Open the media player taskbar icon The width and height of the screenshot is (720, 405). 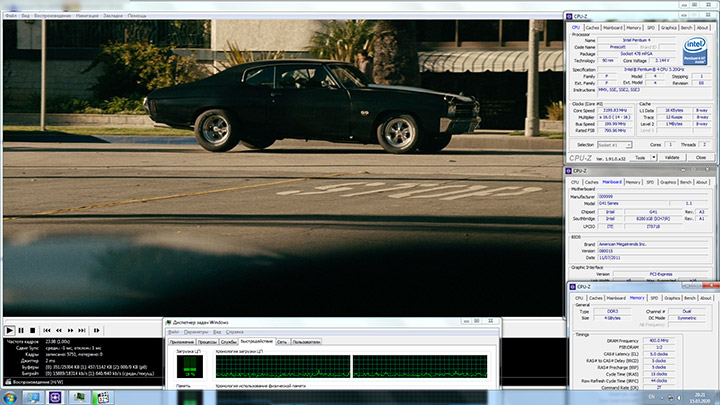(x=103, y=397)
